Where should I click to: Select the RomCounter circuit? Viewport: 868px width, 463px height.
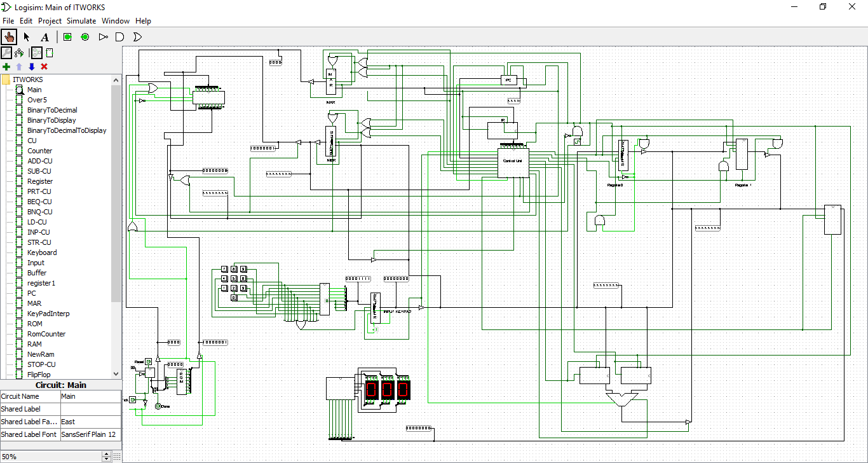46,334
